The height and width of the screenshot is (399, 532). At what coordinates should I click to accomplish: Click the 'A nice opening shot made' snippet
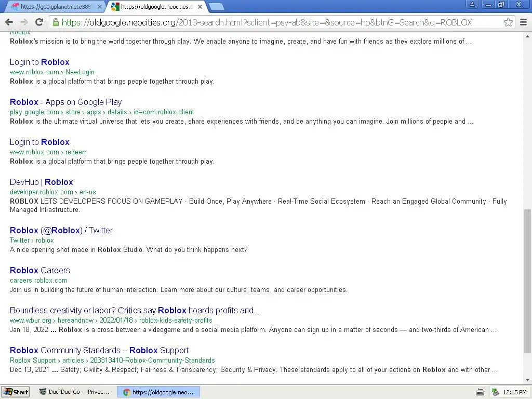coord(129,250)
